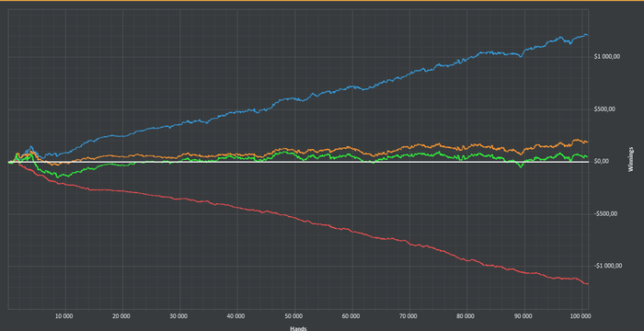Click the $1 000,00 axis label
Screen dimensions: 644x331
pos(606,57)
